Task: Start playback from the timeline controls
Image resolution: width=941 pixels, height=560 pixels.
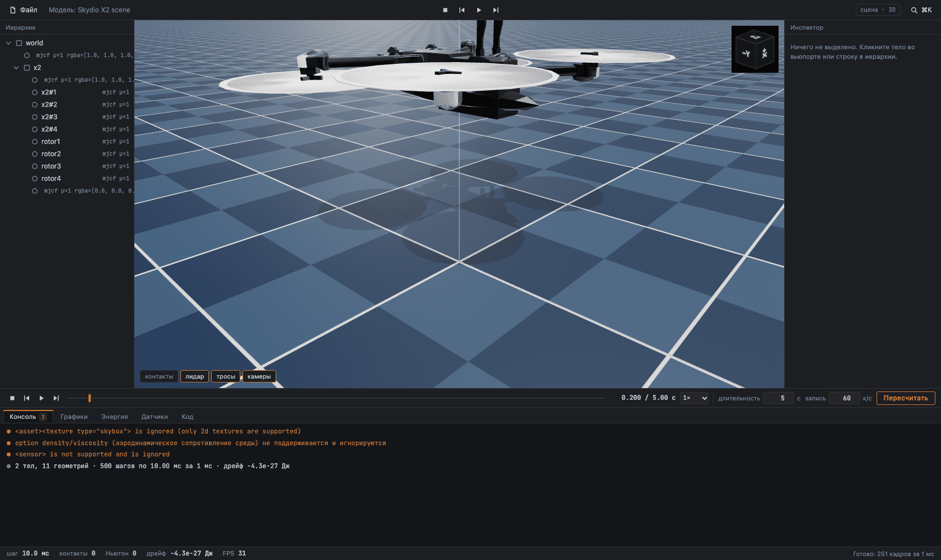Action: 41,398
